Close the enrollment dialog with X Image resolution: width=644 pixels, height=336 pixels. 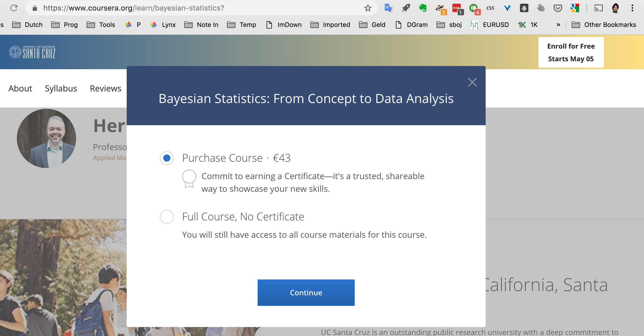472,82
